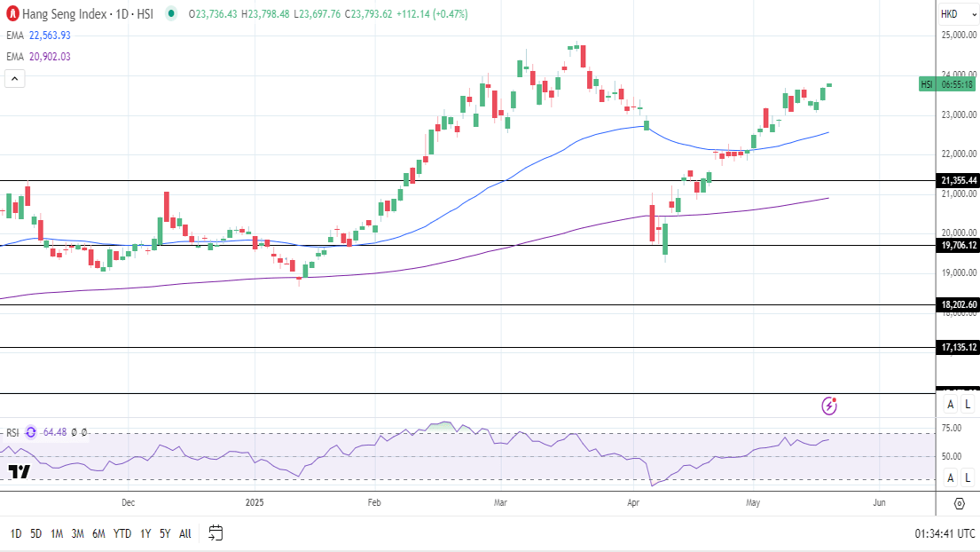
Task: Click the 2025 label on time axis
Action: click(x=255, y=502)
